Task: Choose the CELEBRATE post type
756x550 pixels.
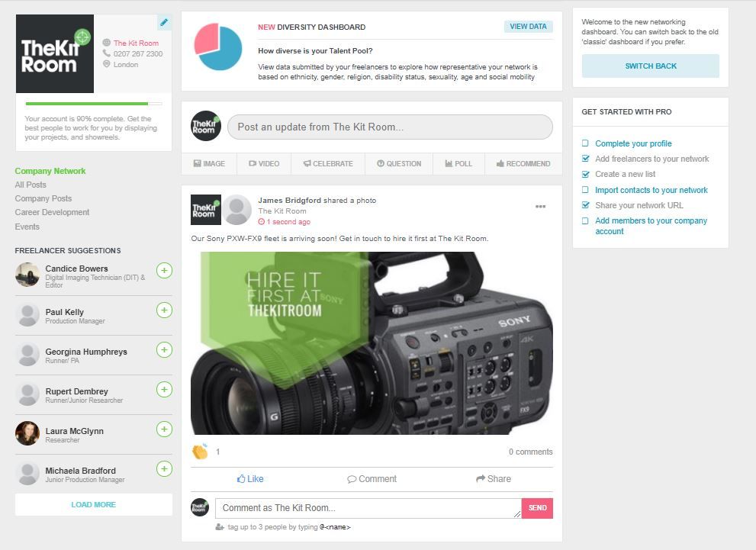Action: point(328,164)
